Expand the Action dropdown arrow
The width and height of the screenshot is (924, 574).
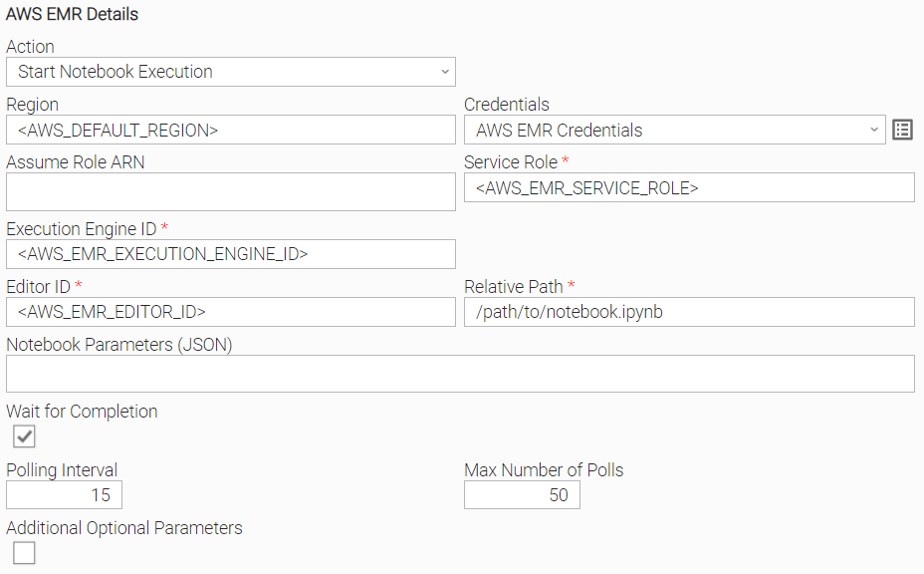pos(445,72)
